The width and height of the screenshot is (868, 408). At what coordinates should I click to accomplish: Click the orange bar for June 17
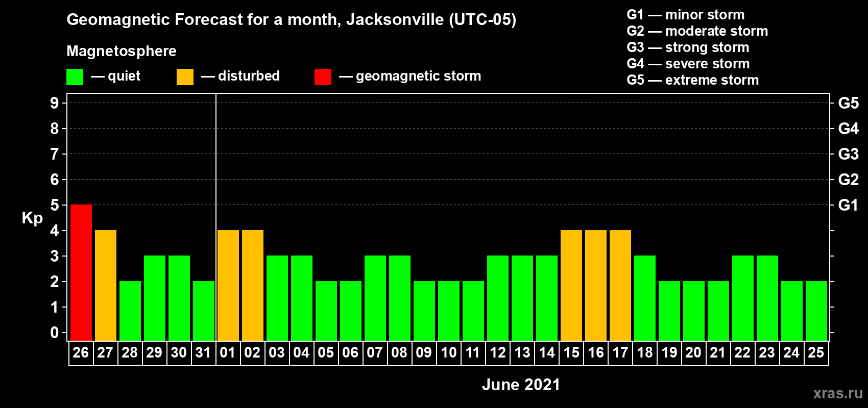620,285
